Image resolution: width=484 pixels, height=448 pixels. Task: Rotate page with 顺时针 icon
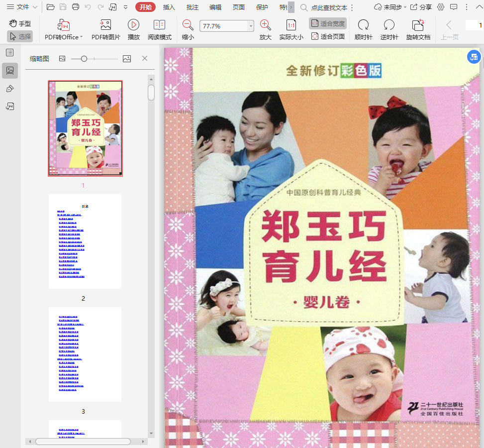363,25
